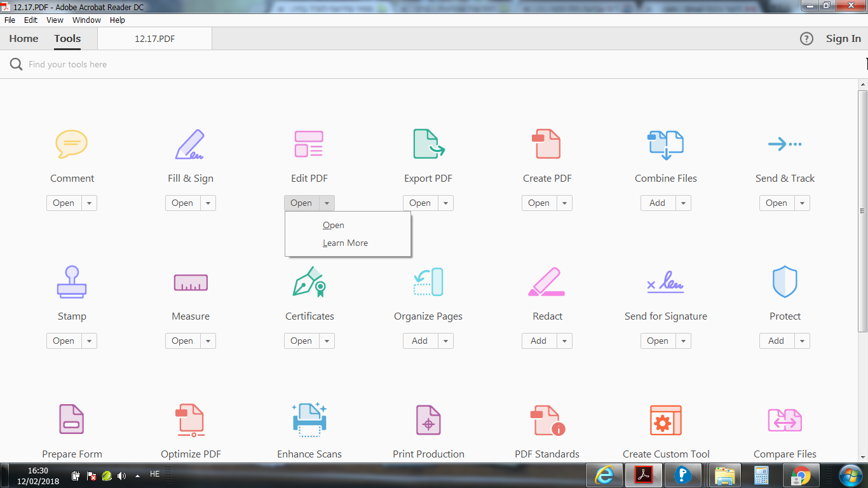Click the Edit PDF tool icon
Image resolution: width=868 pixels, height=488 pixels.
[x=309, y=144]
